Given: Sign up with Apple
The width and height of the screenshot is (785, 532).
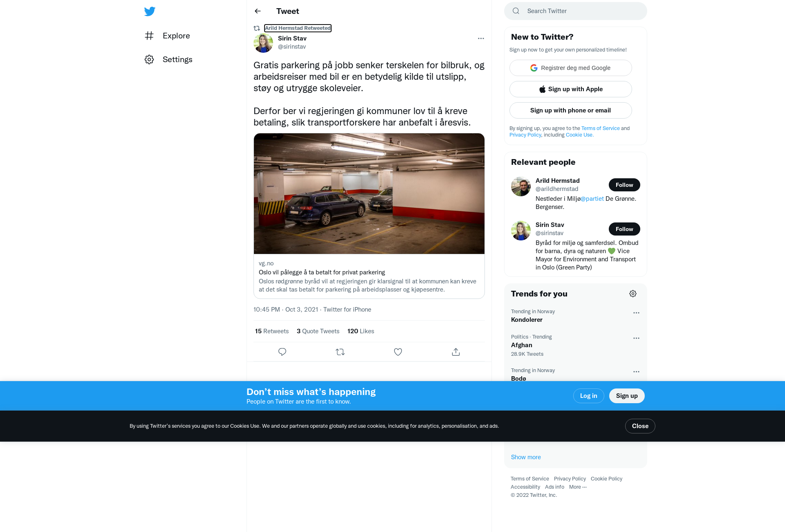Looking at the screenshot, I should point(570,89).
